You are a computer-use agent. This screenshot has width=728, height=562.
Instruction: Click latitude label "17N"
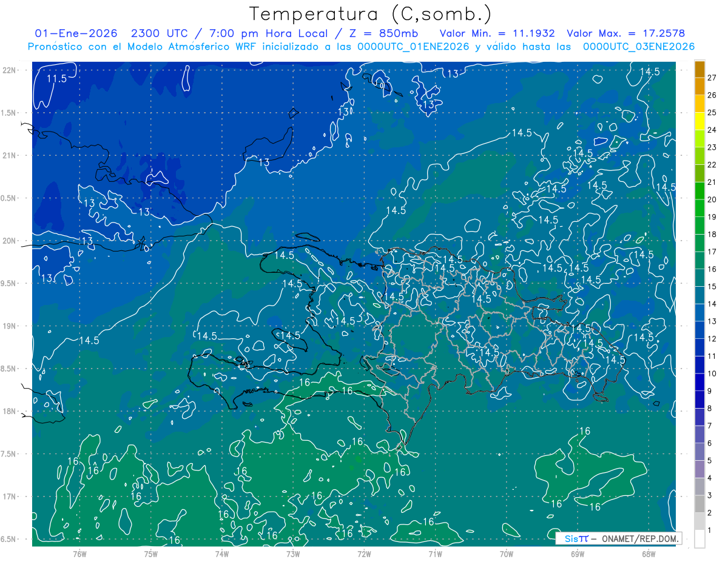[9, 497]
